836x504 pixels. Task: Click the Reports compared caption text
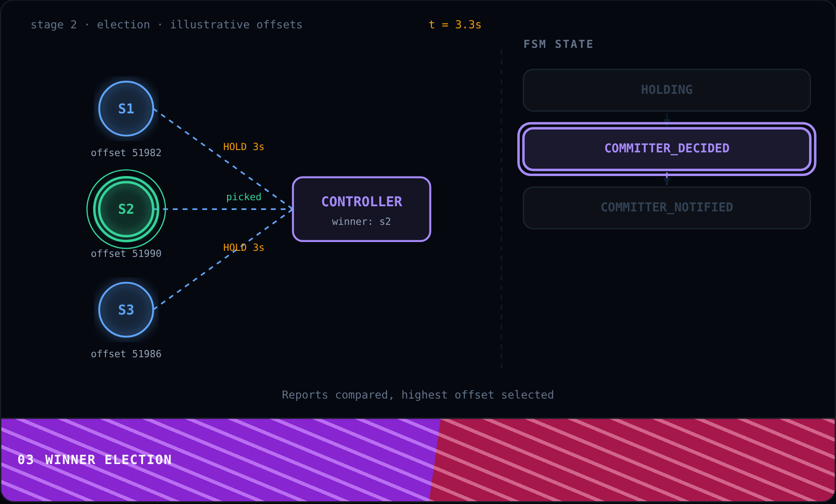tap(418, 395)
